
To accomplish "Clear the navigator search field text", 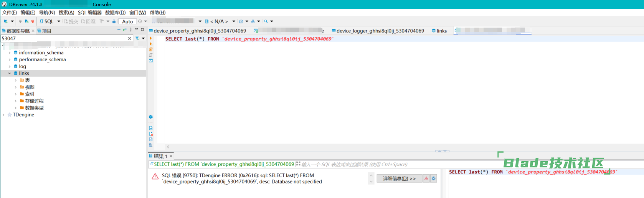I will 129,38.
